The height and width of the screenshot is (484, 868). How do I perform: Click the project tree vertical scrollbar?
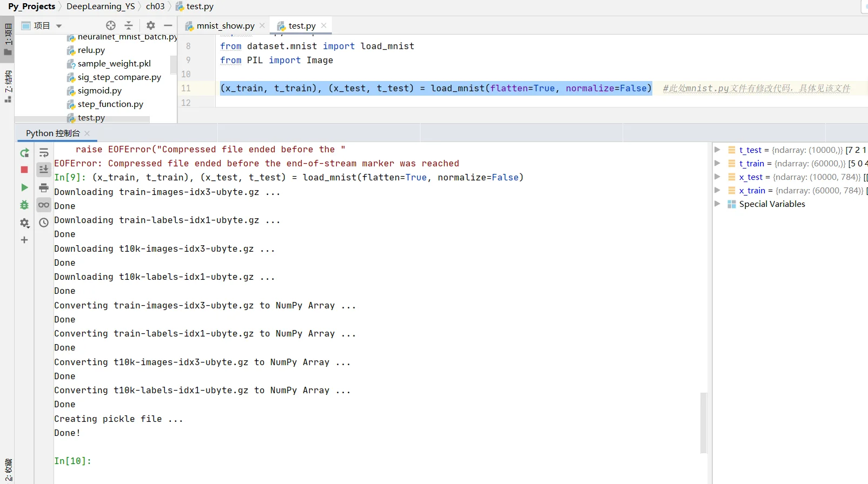click(173, 65)
